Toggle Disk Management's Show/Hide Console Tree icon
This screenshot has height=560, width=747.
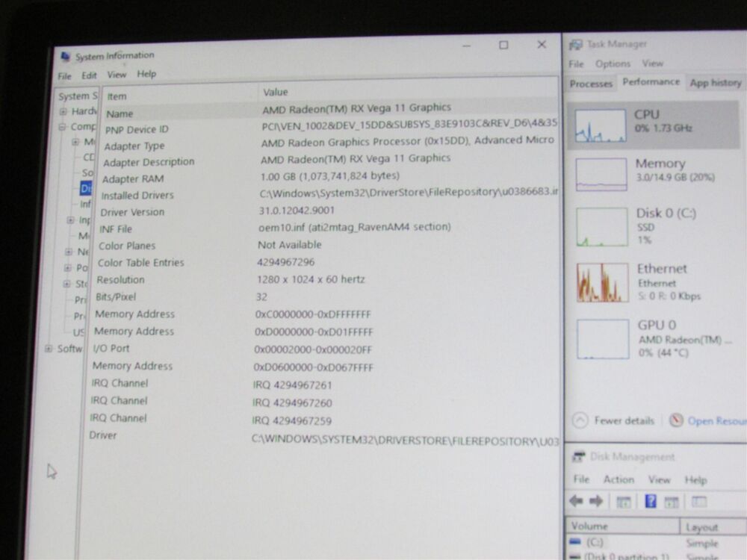624,502
